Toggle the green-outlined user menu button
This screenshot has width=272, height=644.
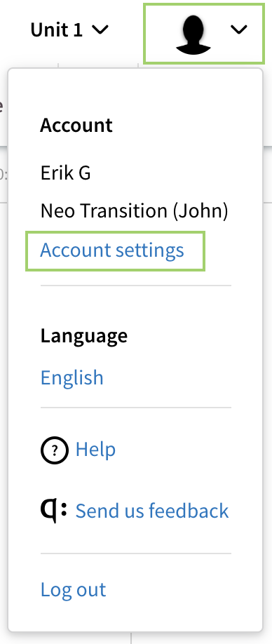point(204,34)
